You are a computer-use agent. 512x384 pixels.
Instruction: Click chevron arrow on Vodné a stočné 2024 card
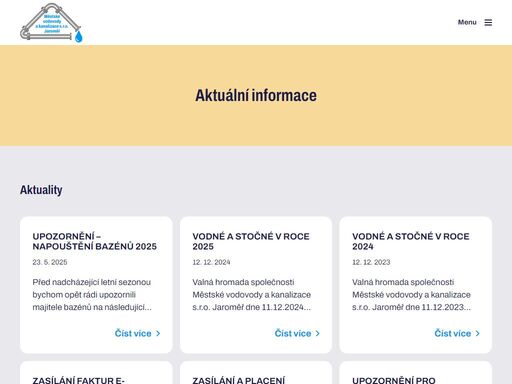[478, 333]
